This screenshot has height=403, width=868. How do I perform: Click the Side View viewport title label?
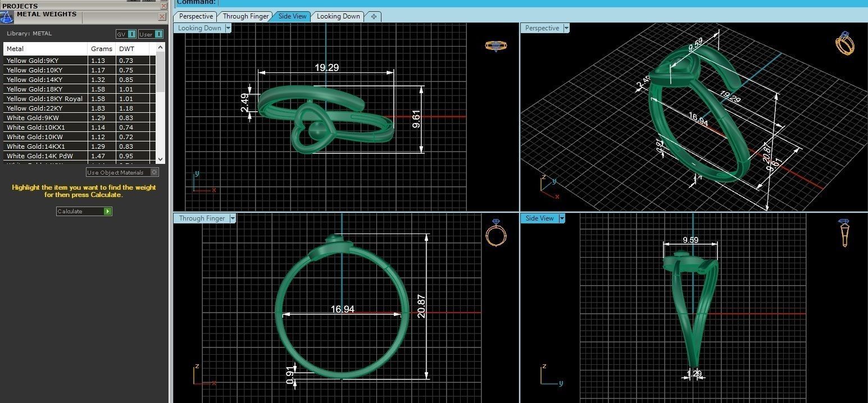tap(540, 218)
